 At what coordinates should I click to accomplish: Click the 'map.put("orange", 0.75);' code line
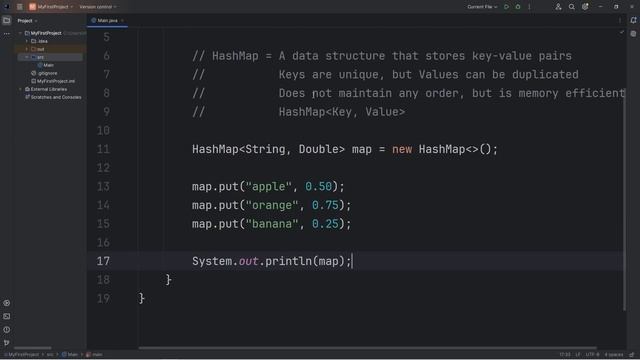coord(271,205)
